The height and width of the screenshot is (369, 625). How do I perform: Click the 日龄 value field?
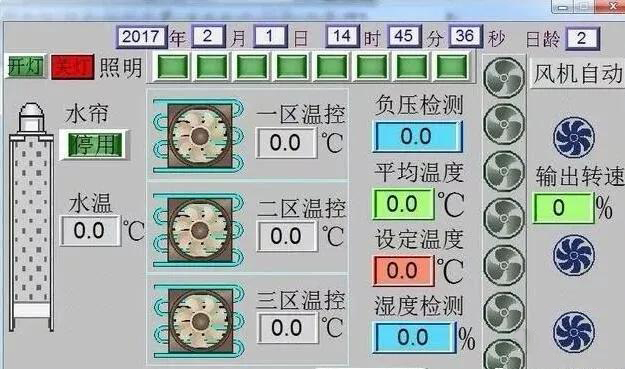582,39
